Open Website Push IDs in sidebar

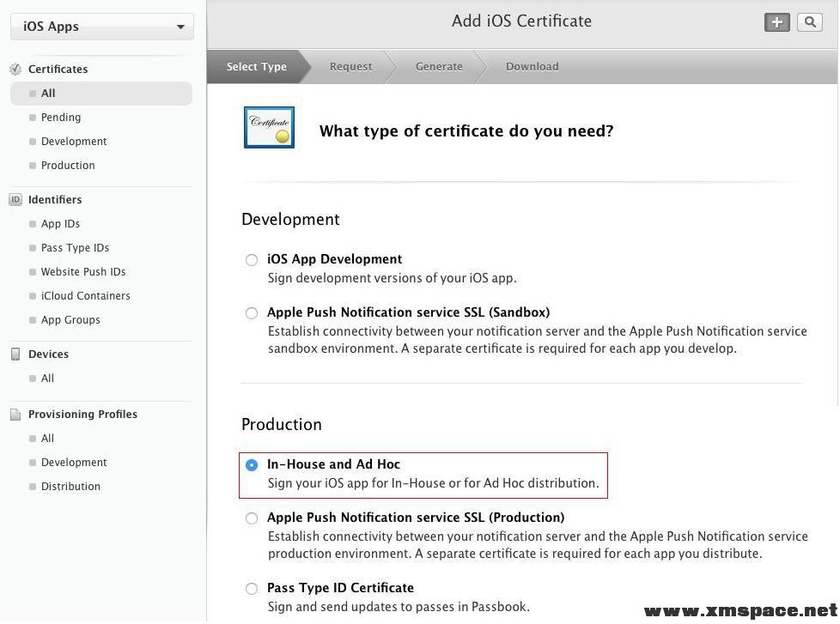[83, 272]
